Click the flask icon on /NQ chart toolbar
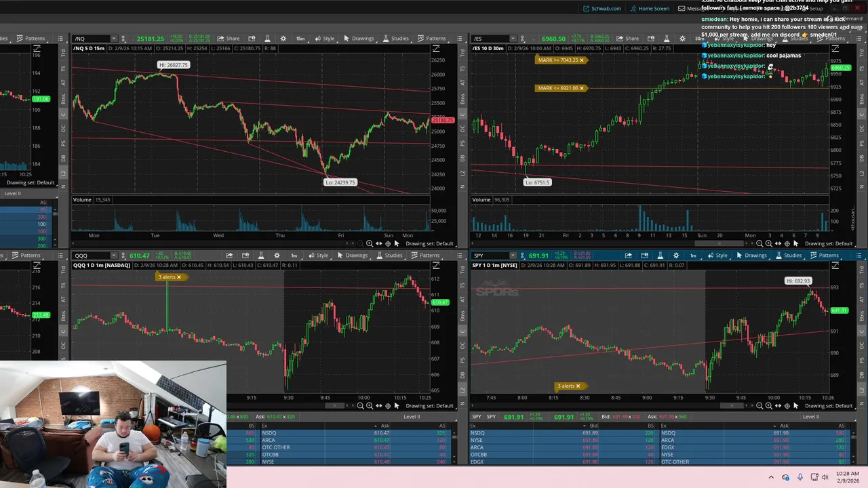868x488 pixels. coord(268,39)
